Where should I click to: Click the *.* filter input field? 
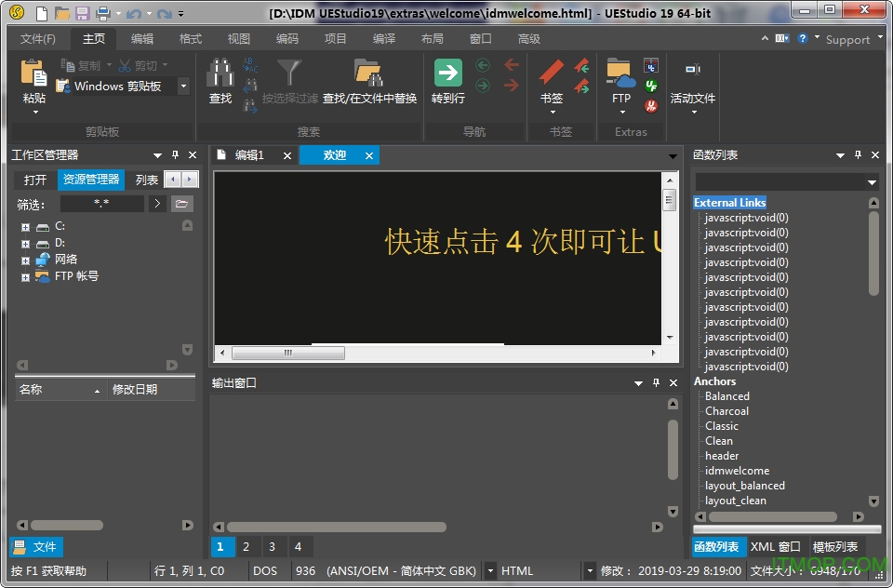(x=102, y=204)
